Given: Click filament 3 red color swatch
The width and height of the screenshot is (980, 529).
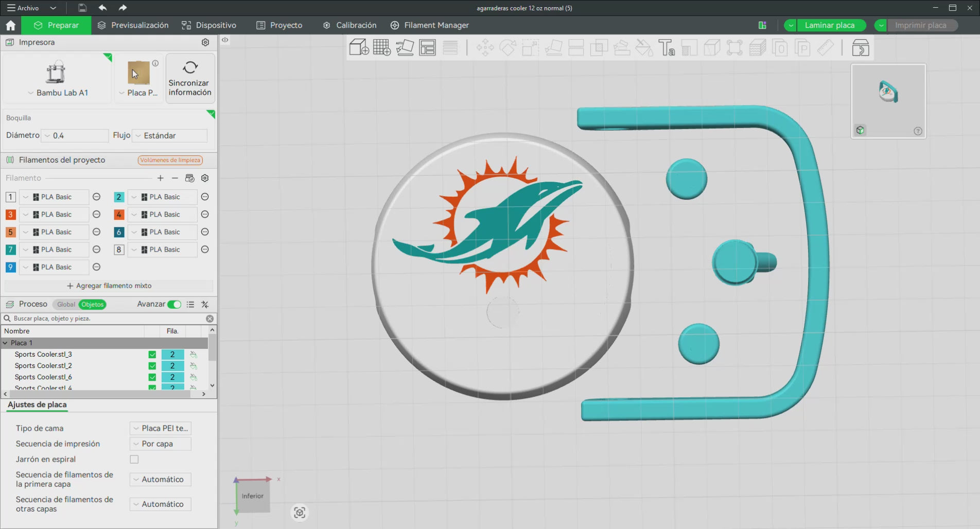Looking at the screenshot, I should [10, 215].
